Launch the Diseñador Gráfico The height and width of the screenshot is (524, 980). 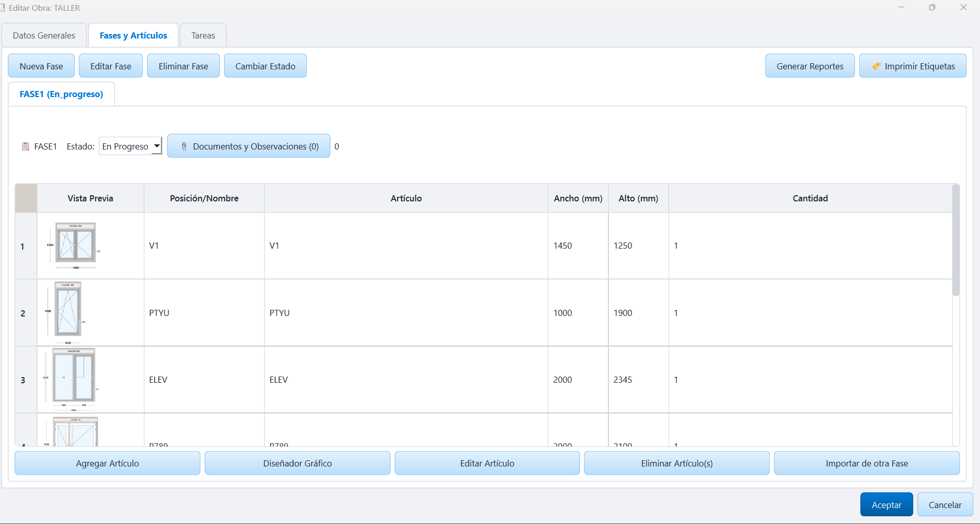[x=297, y=463]
